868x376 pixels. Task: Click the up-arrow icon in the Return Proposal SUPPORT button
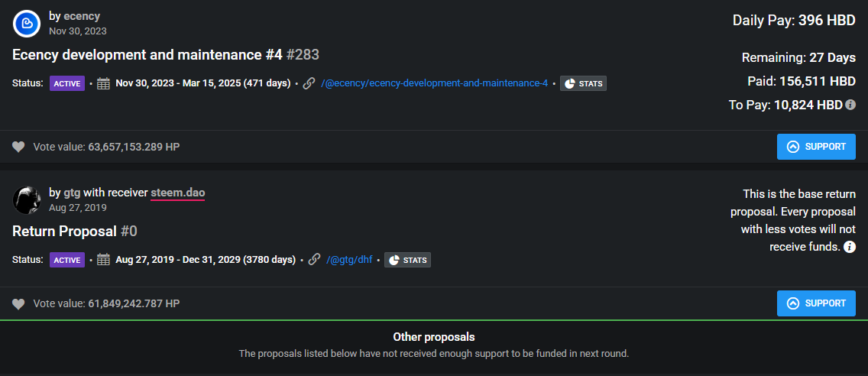[792, 303]
